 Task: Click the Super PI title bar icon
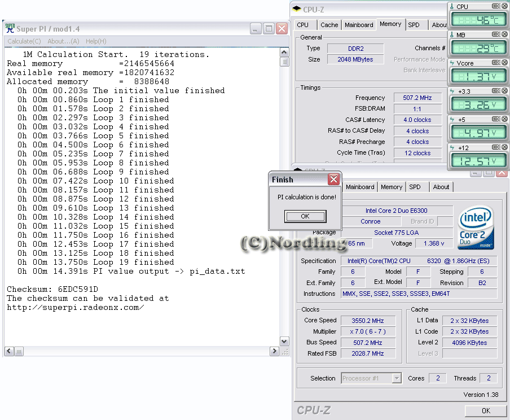10,28
